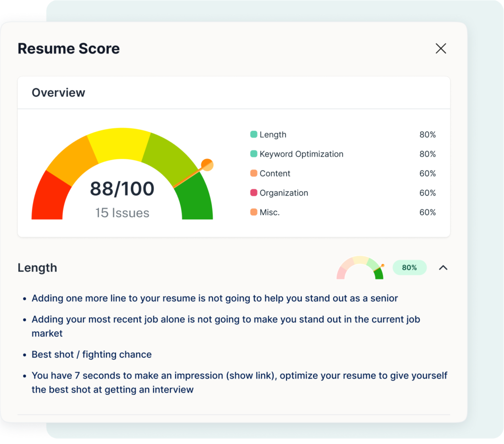
Task: Click the Keyword Optimization legend dot
Action: click(253, 154)
